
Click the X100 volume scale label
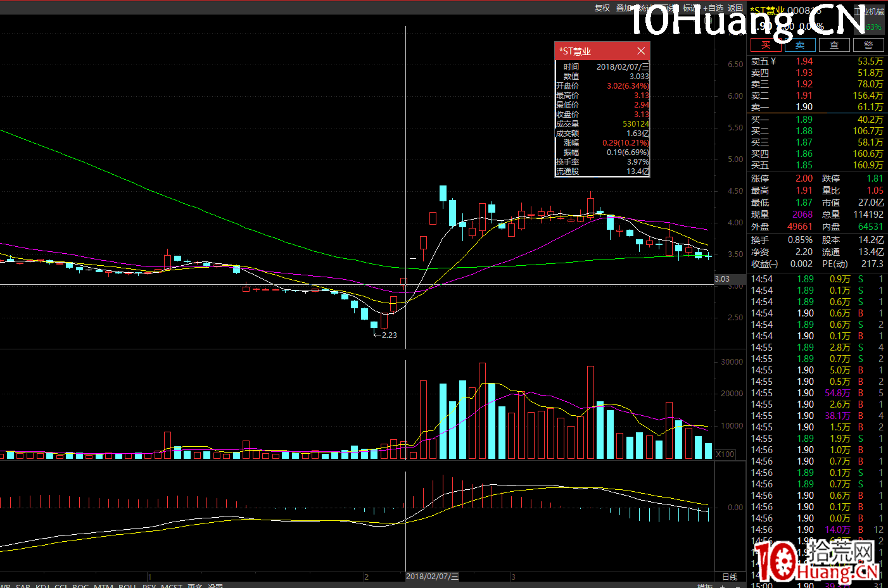click(x=725, y=454)
